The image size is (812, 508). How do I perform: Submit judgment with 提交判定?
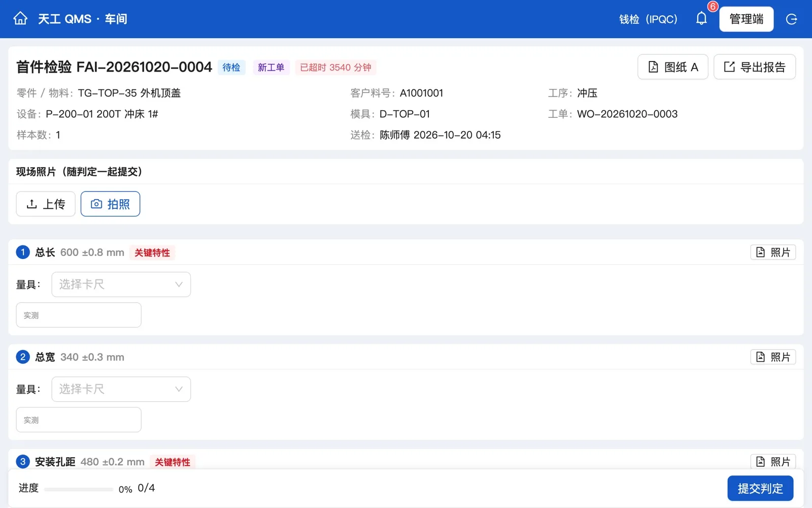[x=760, y=488]
